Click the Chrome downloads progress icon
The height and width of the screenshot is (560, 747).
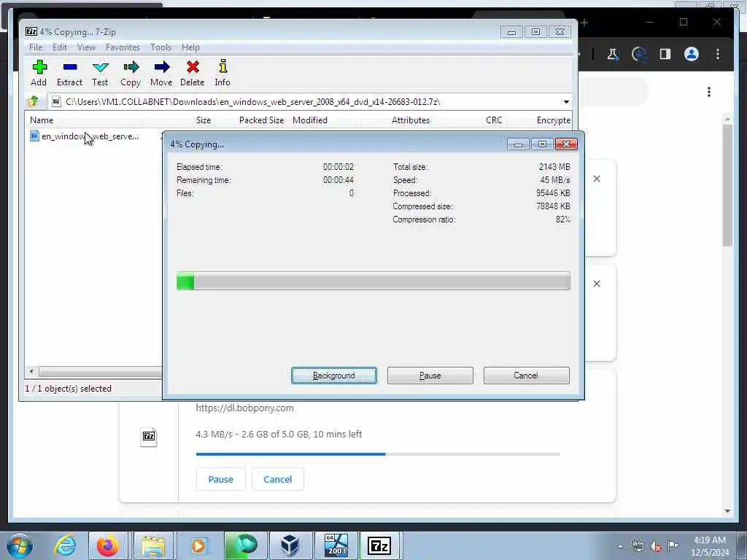click(x=639, y=55)
